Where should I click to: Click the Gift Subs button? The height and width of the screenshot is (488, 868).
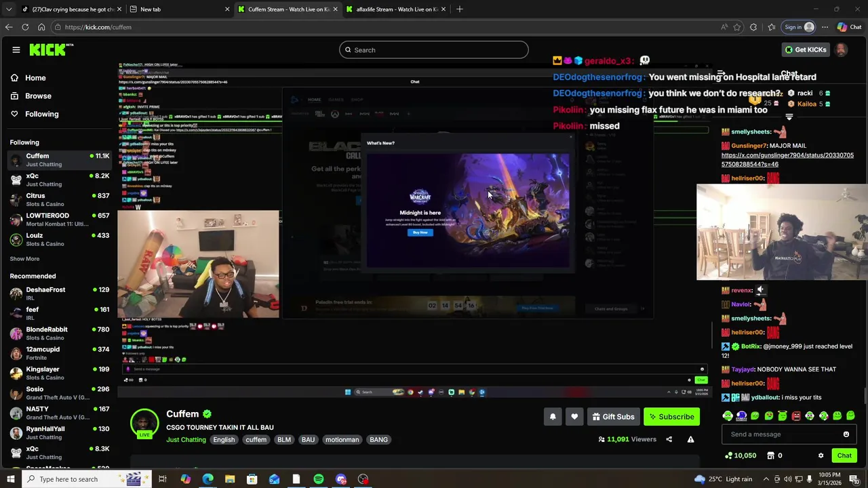(x=613, y=417)
